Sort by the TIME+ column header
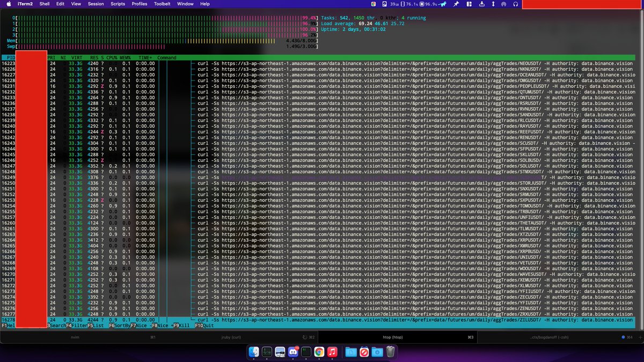This screenshot has height=362, width=644. click(x=145, y=58)
